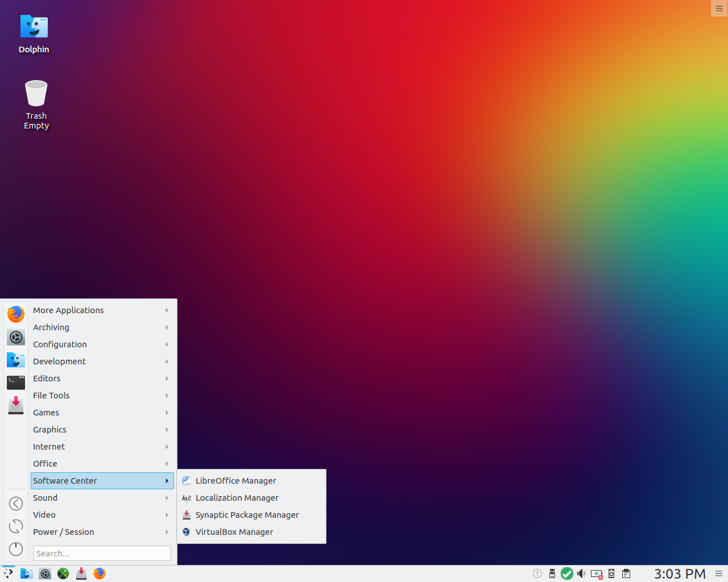Click the 3:03 PM clock
The image size is (728, 582).
[x=680, y=573]
